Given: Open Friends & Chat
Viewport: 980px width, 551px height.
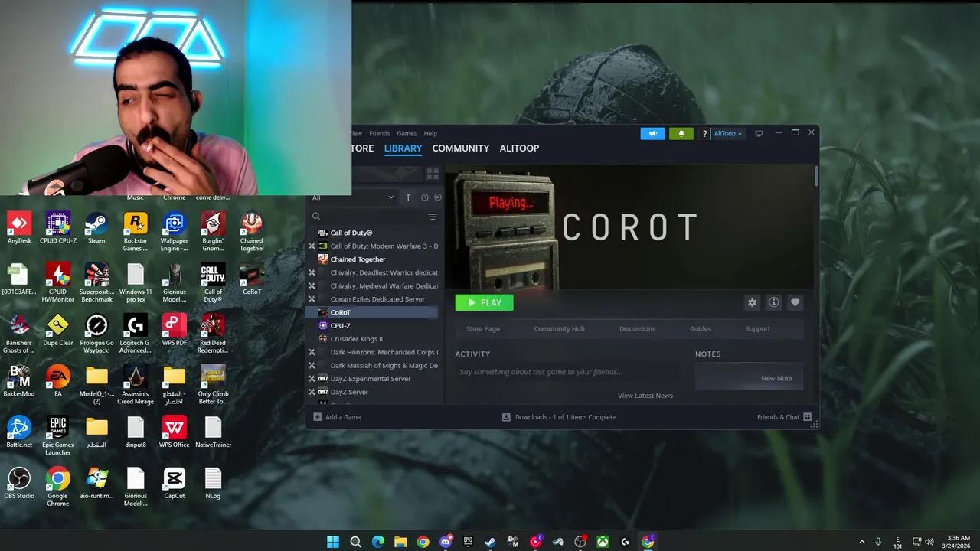Looking at the screenshot, I should coord(784,417).
